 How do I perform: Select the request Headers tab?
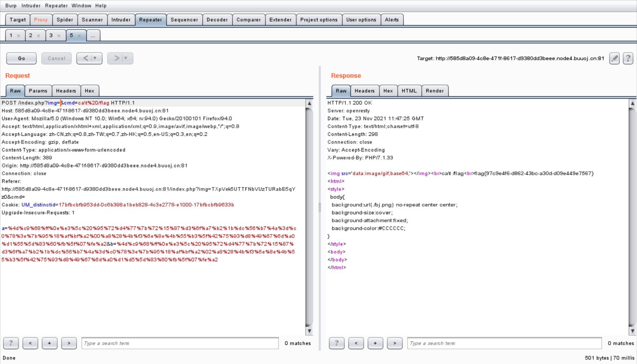(66, 91)
